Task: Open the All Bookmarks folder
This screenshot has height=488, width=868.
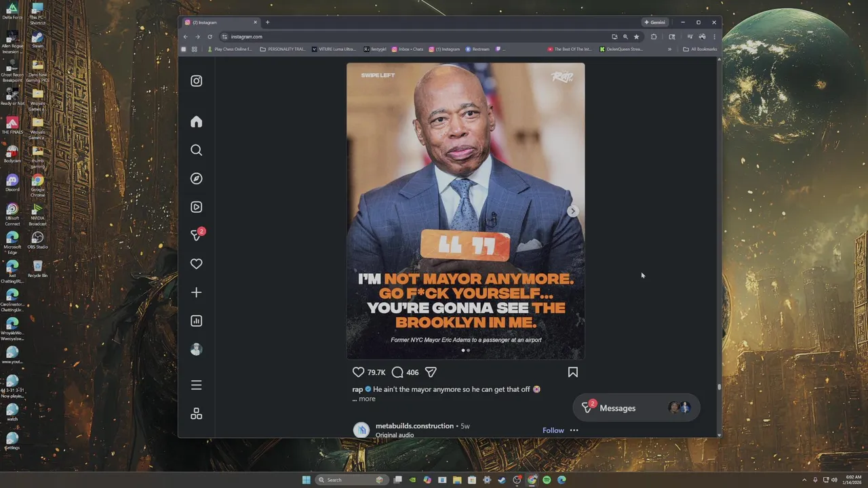Action: pos(700,49)
